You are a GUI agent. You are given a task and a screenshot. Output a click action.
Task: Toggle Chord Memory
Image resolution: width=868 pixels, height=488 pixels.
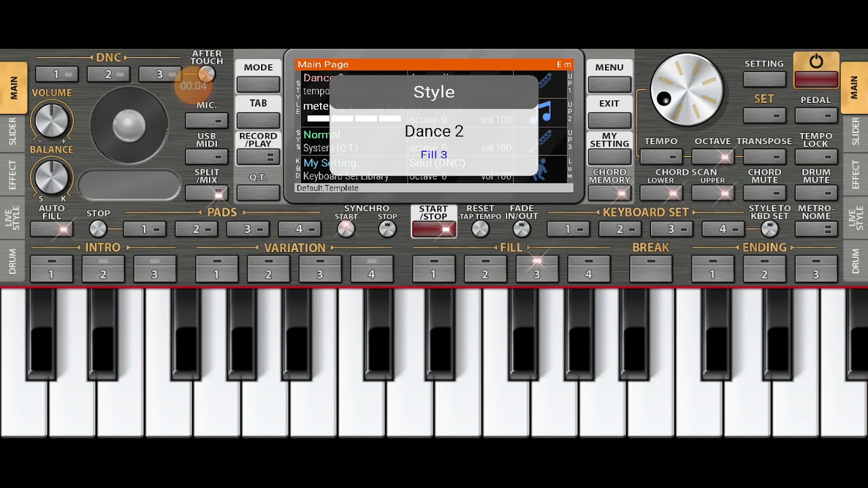tap(609, 193)
